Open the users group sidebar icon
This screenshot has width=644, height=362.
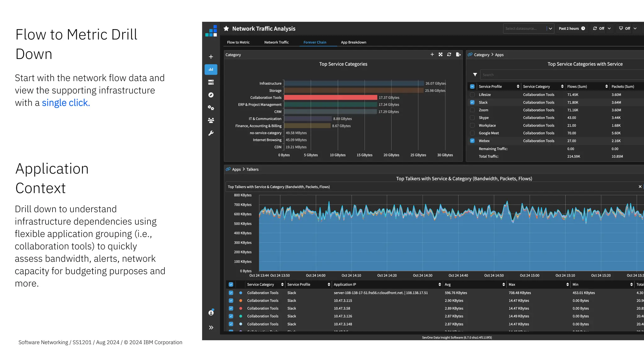point(211,120)
